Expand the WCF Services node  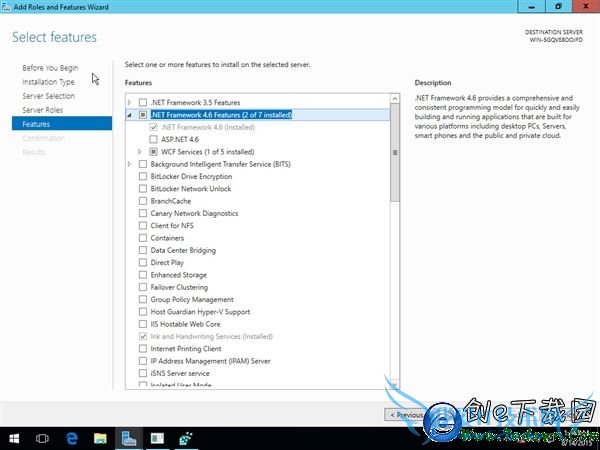(140, 152)
